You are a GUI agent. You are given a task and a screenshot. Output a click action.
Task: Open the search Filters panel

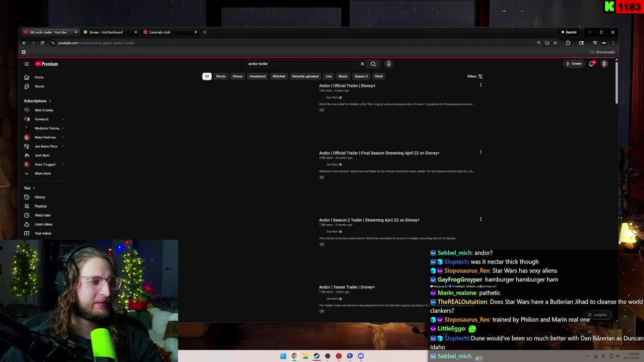point(474,76)
